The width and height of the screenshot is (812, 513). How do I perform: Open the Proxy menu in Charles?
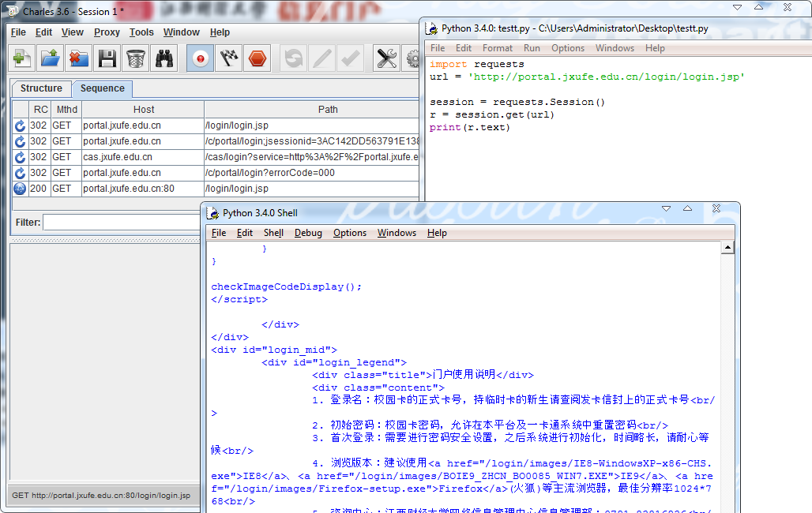click(x=107, y=32)
